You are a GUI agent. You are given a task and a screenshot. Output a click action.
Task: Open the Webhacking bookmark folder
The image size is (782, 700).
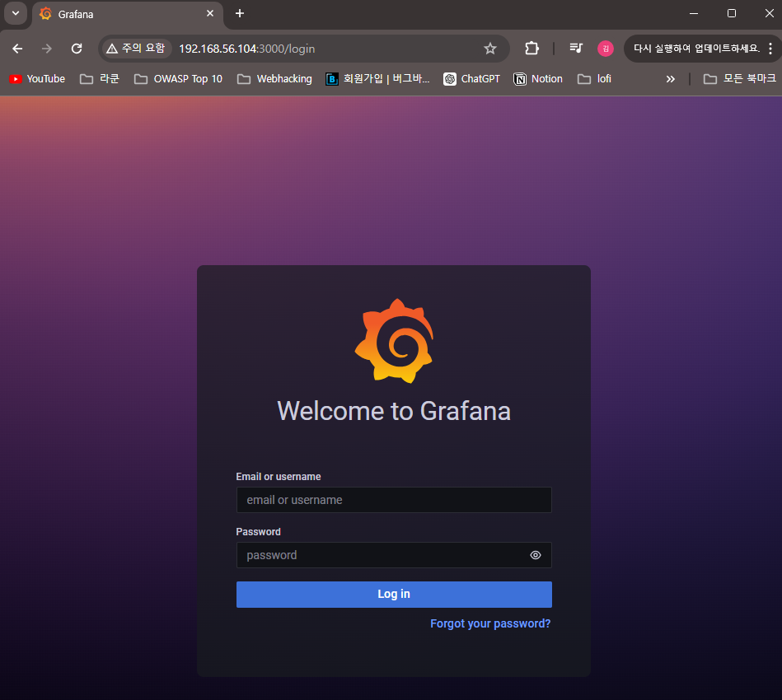[274, 79]
